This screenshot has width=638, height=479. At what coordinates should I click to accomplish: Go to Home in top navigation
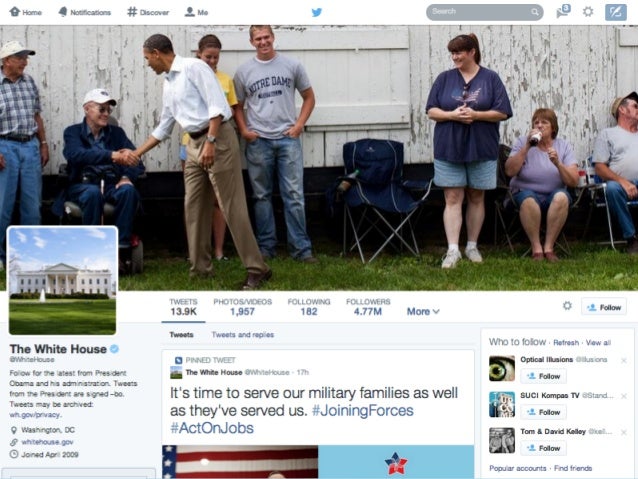[25, 12]
